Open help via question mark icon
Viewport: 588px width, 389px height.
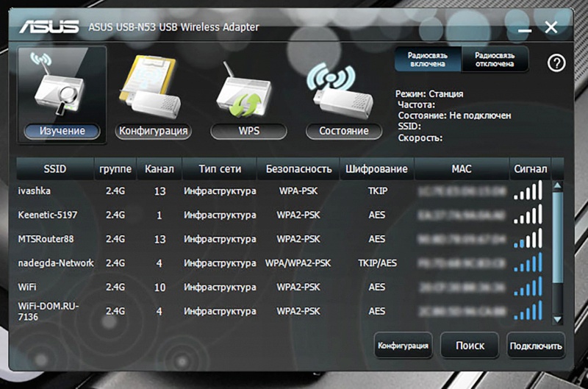pyautogui.click(x=556, y=63)
